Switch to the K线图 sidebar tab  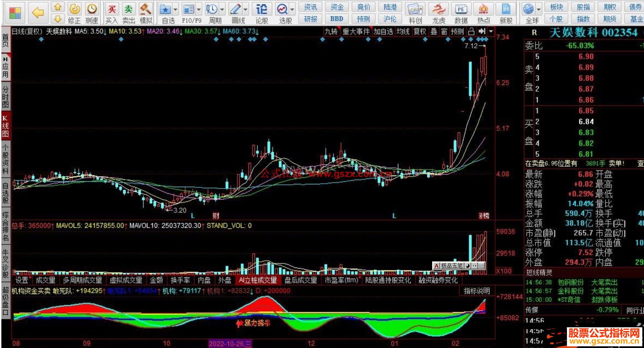click(5, 126)
